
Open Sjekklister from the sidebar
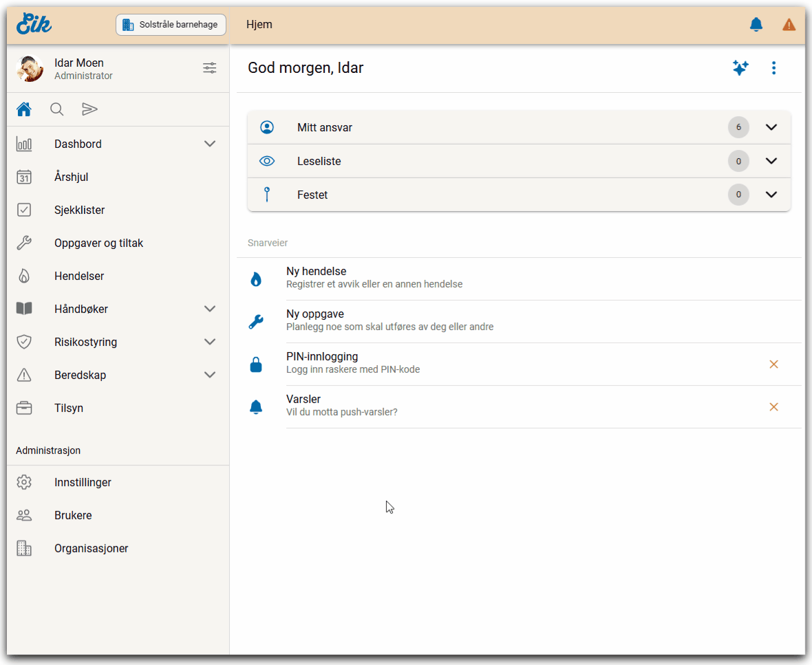click(80, 210)
